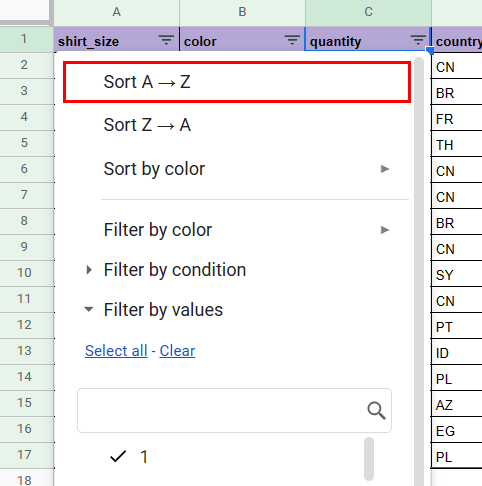This screenshot has width=482, height=486.
Task: Select column C header
Action: 368,12
